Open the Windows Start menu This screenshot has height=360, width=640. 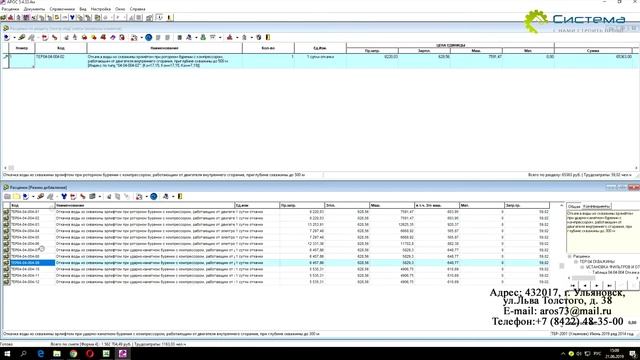pos(7,354)
